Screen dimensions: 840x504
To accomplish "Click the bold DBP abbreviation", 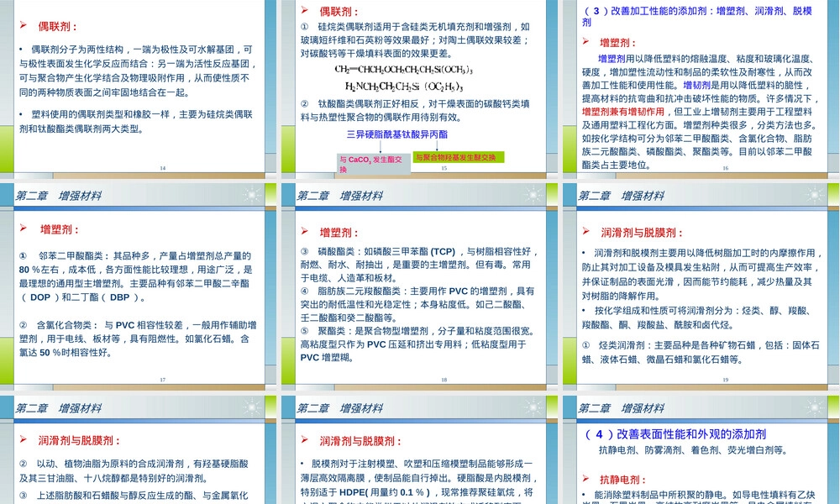I will coord(119,297).
